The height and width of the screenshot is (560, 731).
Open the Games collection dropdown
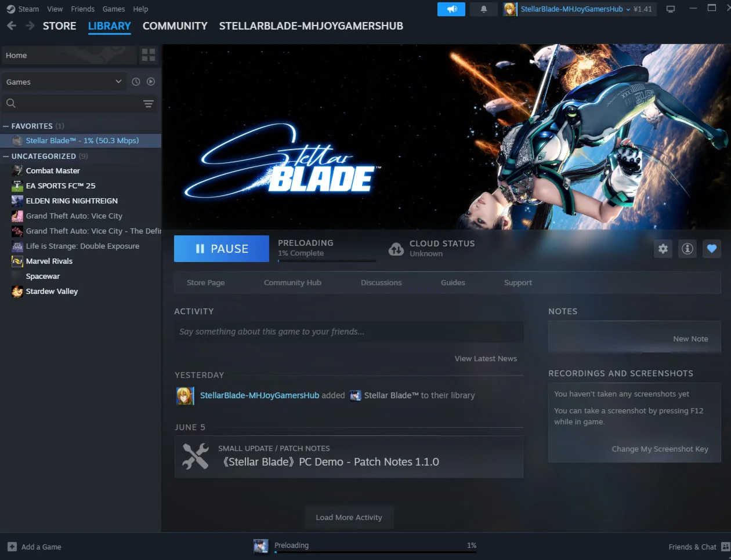pos(63,82)
